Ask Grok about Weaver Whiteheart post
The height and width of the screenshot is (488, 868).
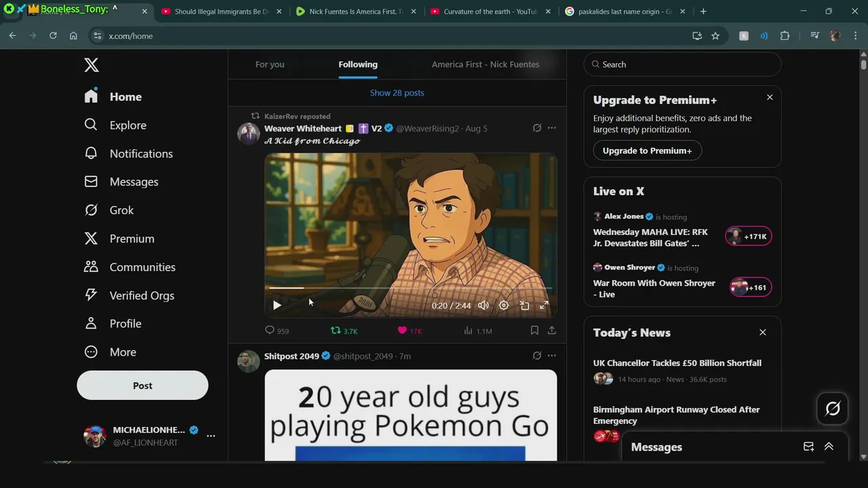coord(537,128)
